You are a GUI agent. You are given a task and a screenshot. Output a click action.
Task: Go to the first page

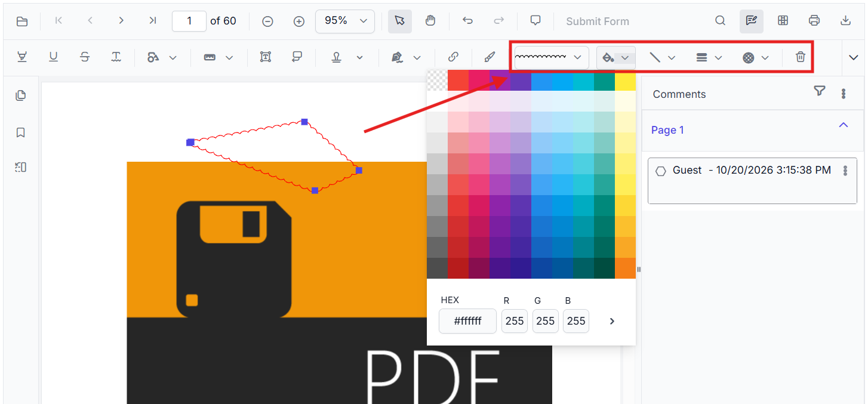point(59,21)
